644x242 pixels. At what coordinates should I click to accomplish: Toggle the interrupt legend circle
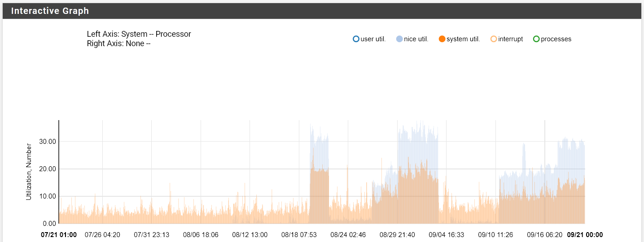494,39
